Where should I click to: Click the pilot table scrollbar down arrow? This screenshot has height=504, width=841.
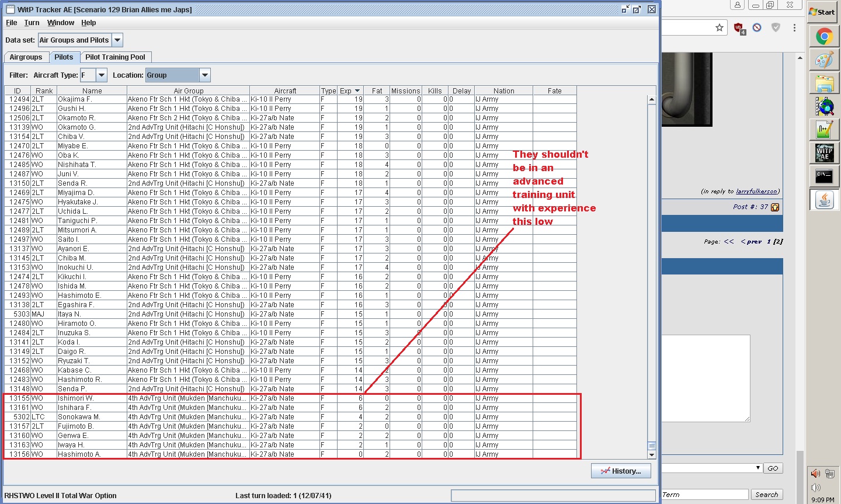pyautogui.click(x=652, y=454)
